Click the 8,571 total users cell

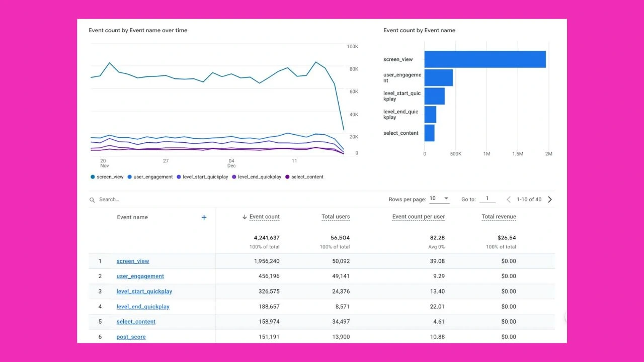343,307
